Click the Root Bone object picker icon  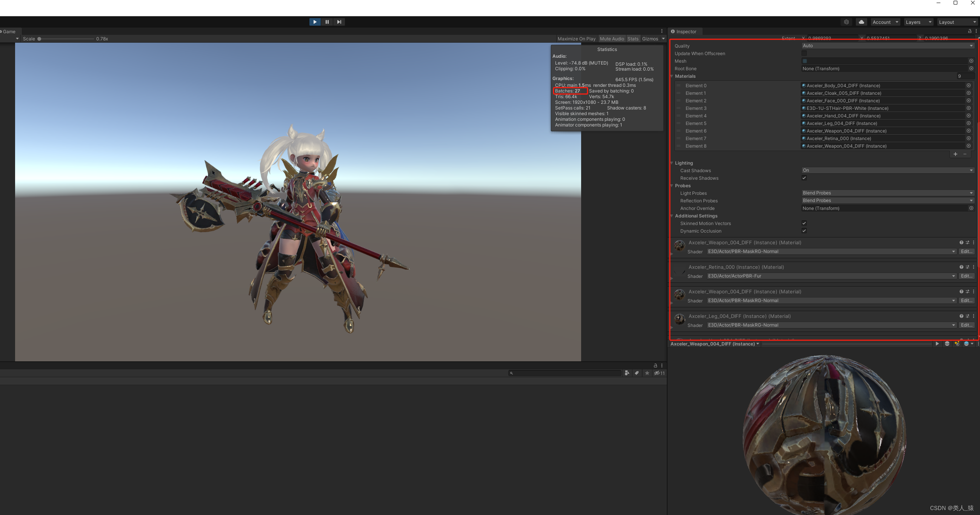971,68
